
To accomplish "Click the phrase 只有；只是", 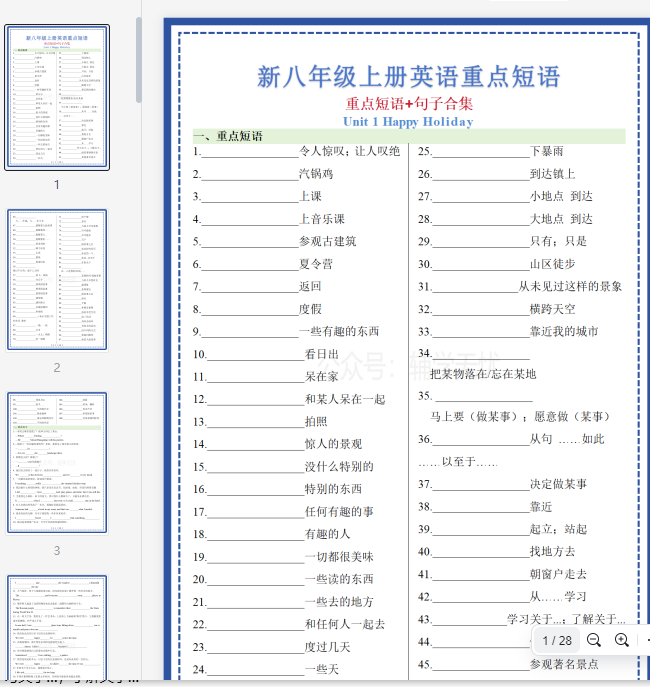I will point(558,241).
